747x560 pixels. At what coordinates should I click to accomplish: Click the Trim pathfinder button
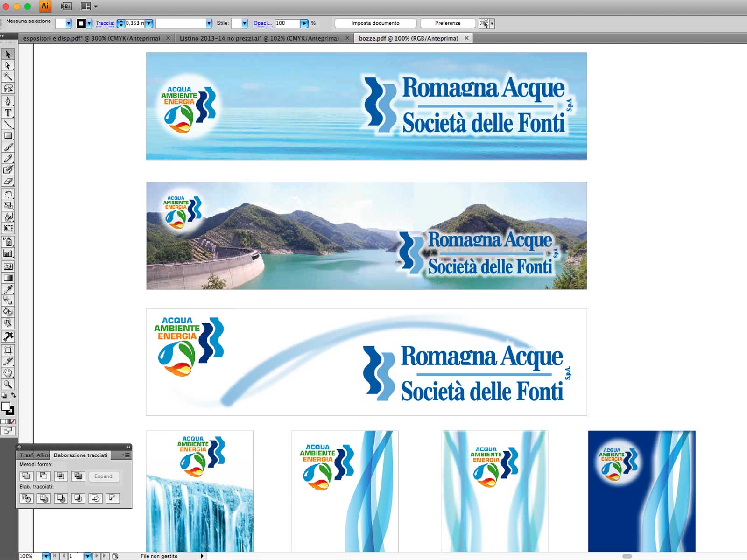(x=43, y=498)
